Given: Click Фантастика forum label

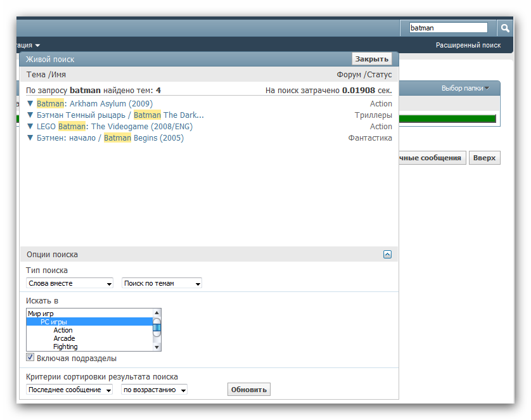Looking at the screenshot, I should (x=370, y=137).
